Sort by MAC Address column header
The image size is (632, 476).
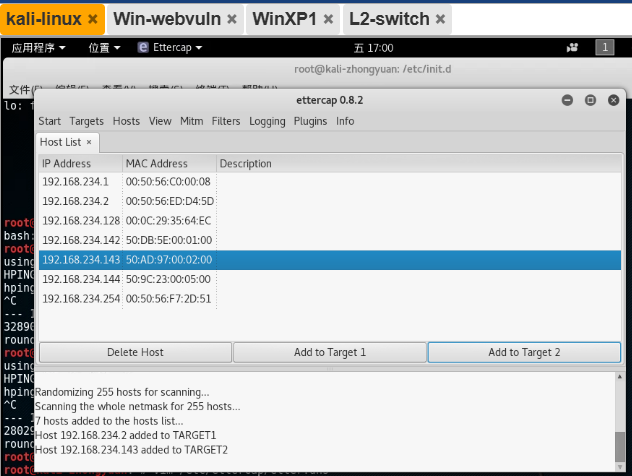click(169, 163)
